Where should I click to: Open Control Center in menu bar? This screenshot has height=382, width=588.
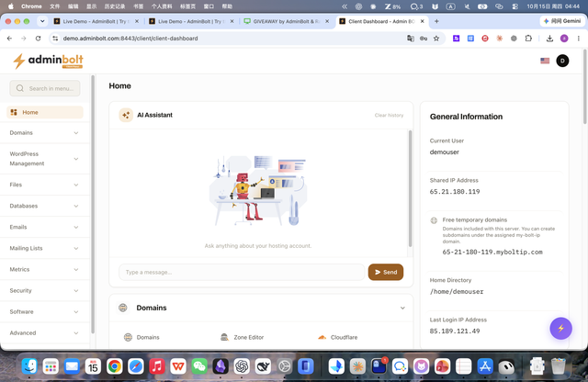pyautogui.click(x=514, y=6)
